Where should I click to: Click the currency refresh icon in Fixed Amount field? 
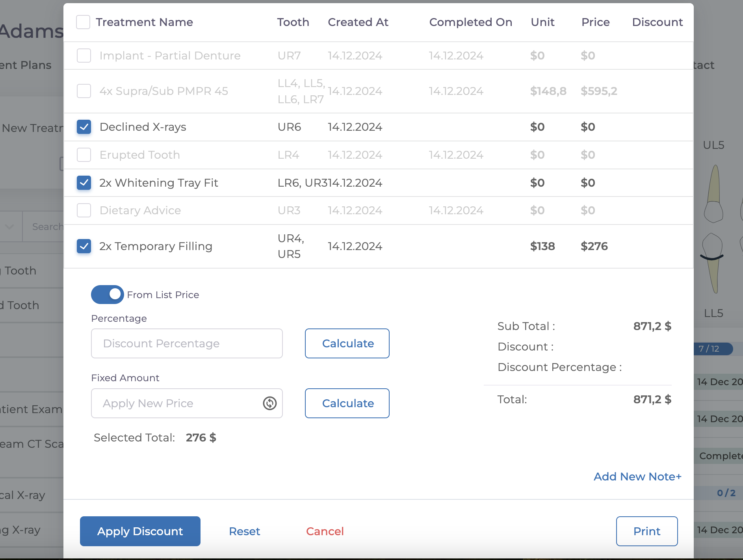point(270,403)
